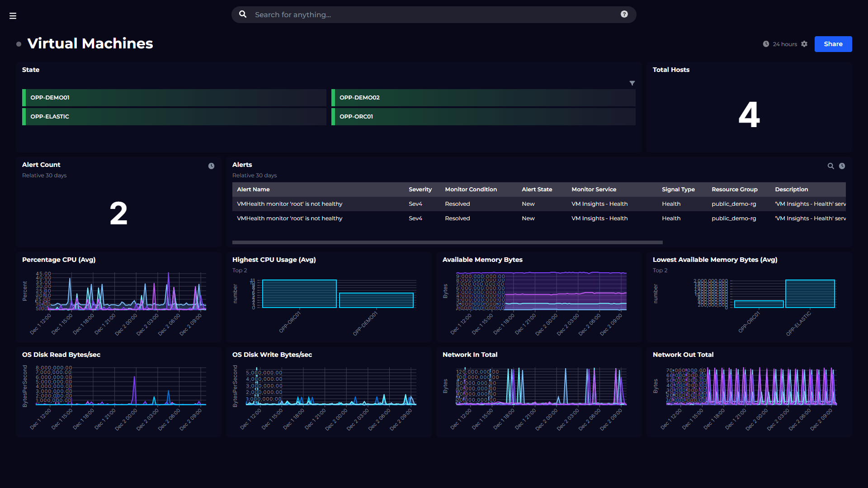868x488 pixels.
Task: Open the 24 hours timeframe selector
Action: coord(785,44)
